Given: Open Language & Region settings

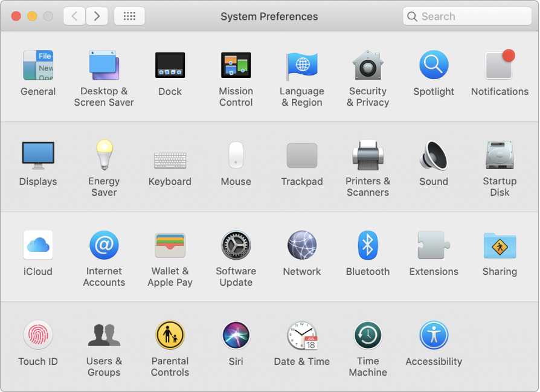Looking at the screenshot, I should (x=301, y=64).
